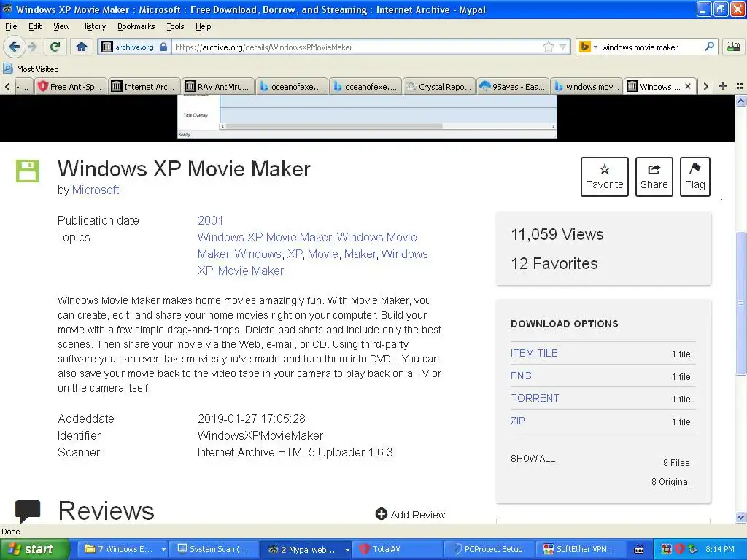The image size is (747, 560).
Task: Open a new tab with plus icon
Action: pyautogui.click(x=723, y=86)
